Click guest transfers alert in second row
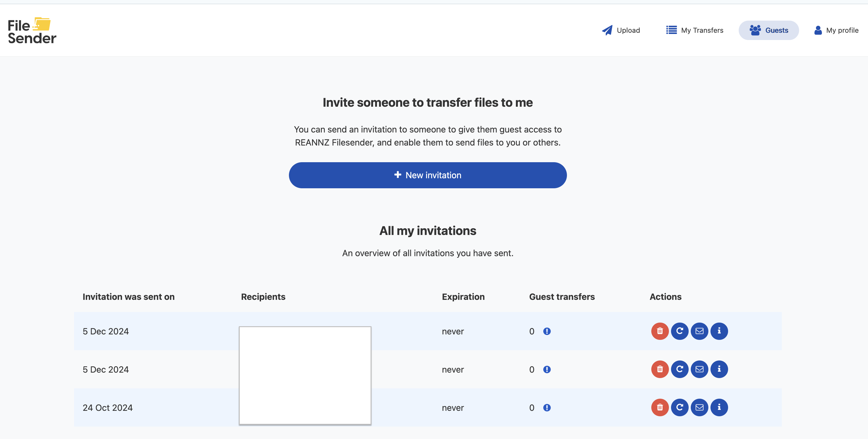Screen dimensions: 868x439 (547, 370)
